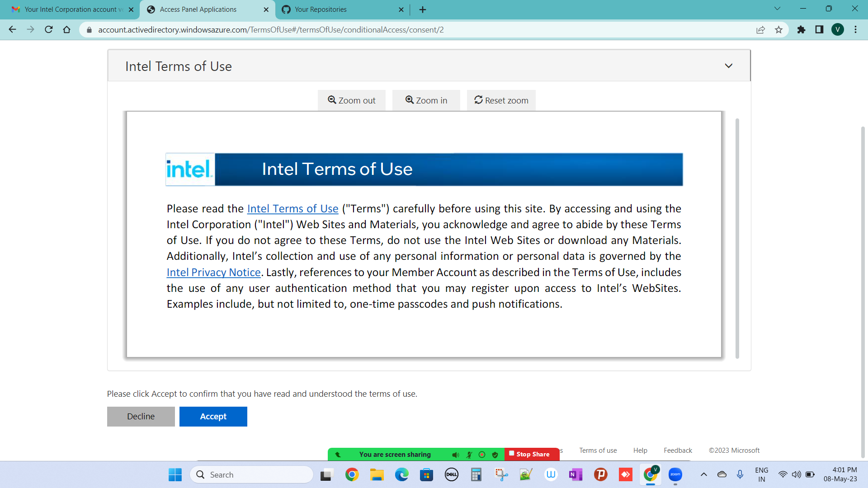Click the share this page icon
Viewport: 868px width, 488px height.
760,30
